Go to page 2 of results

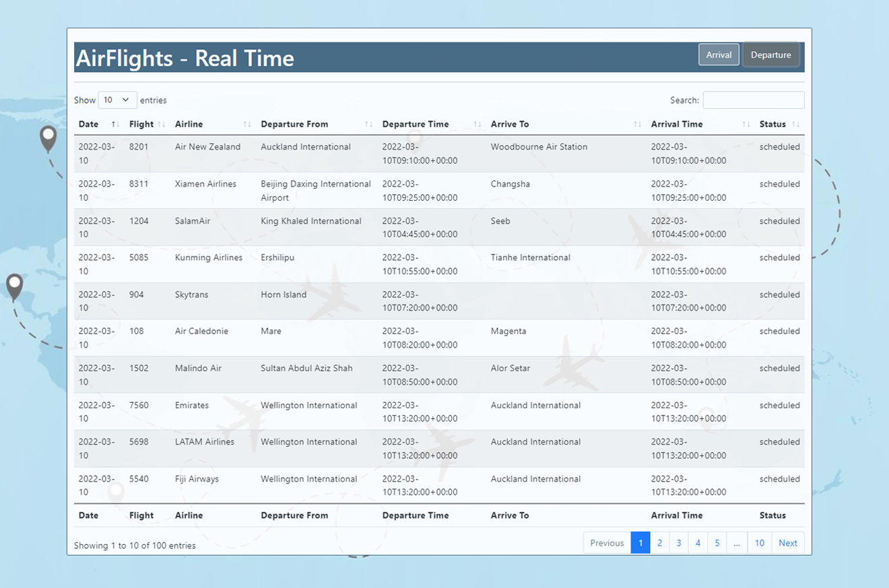pos(659,543)
